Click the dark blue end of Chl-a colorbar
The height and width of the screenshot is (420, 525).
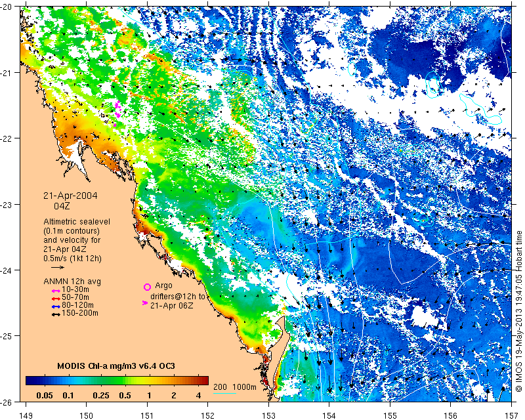coord(31,381)
